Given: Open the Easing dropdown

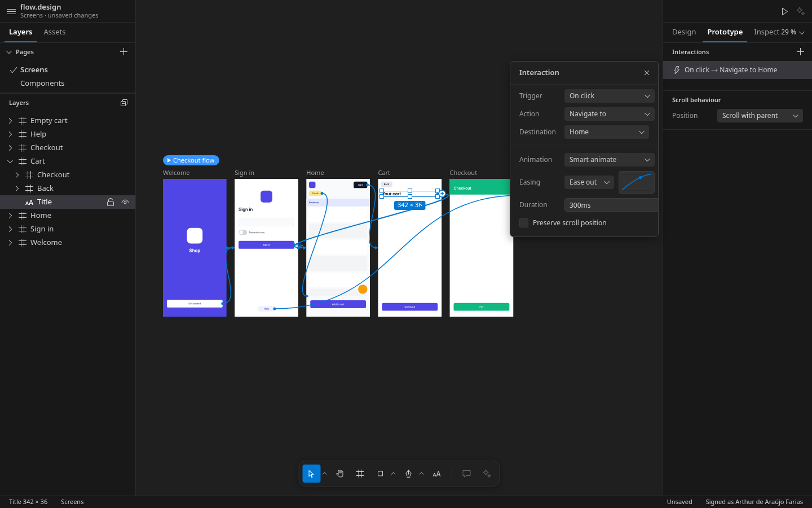Looking at the screenshot, I should pyautogui.click(x=589, y=182).
